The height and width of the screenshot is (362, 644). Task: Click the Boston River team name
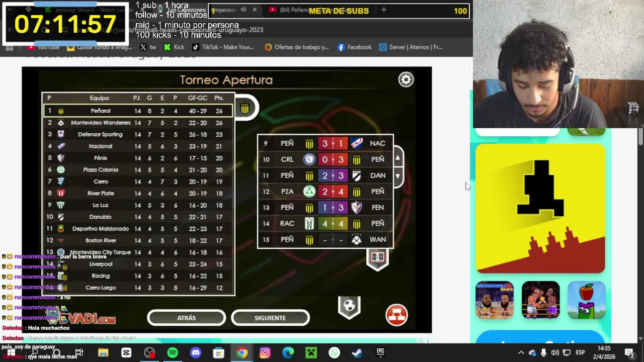(x=101, y=240)
